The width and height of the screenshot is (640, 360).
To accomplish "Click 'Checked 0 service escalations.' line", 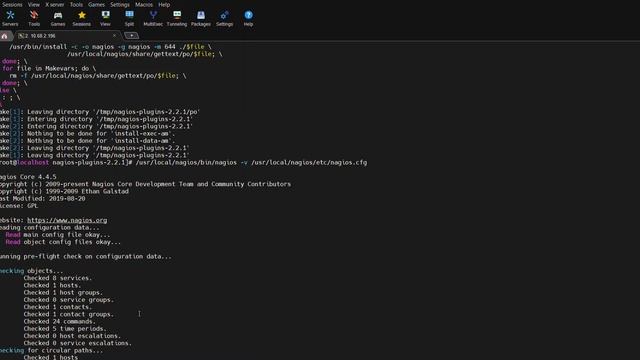I will click(x=78, y=343).
